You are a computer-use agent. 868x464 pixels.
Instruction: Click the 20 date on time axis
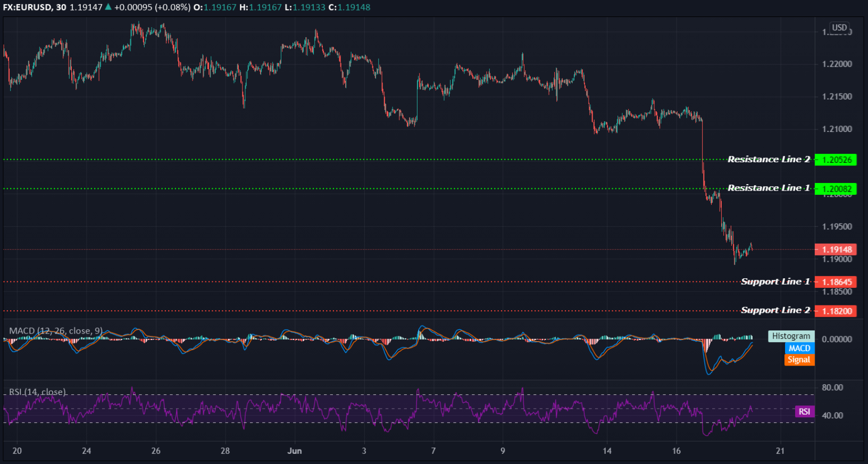click(17, 451)
